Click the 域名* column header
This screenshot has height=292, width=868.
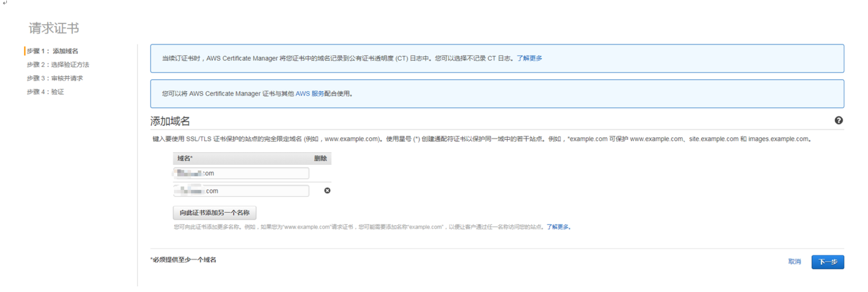point(185,158)
